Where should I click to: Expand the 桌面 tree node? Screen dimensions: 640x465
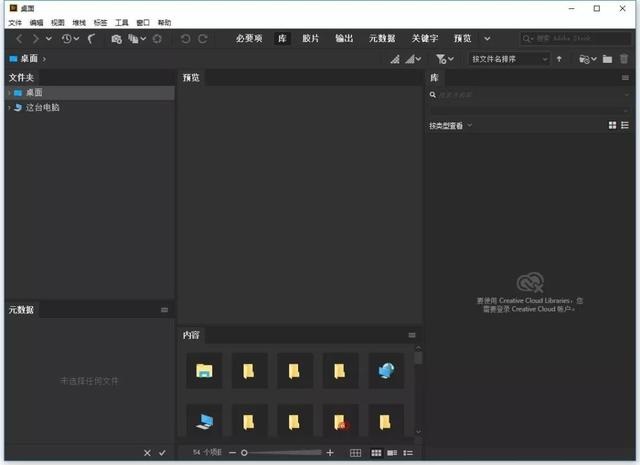coord(9,93)
